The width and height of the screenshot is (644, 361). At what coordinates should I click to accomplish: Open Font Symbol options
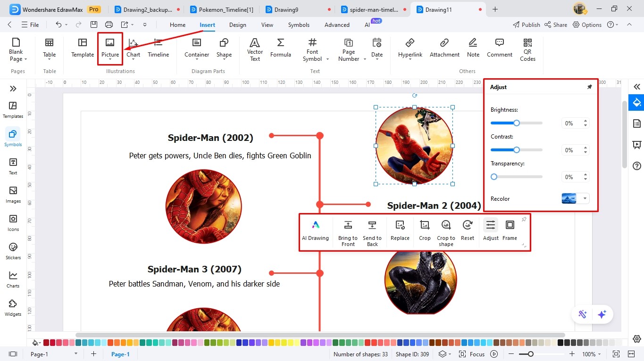[x=312, y=49]
